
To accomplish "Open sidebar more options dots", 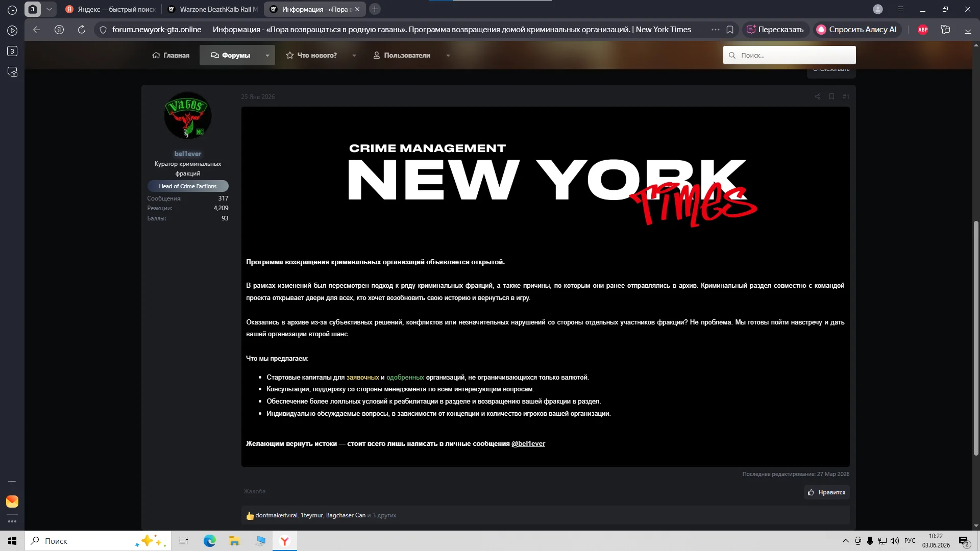I will pyautogui.click(x=12, y=521).
